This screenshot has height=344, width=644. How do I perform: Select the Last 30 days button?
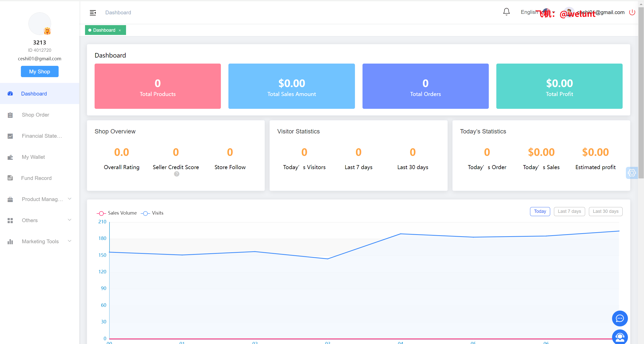[605, 211]
